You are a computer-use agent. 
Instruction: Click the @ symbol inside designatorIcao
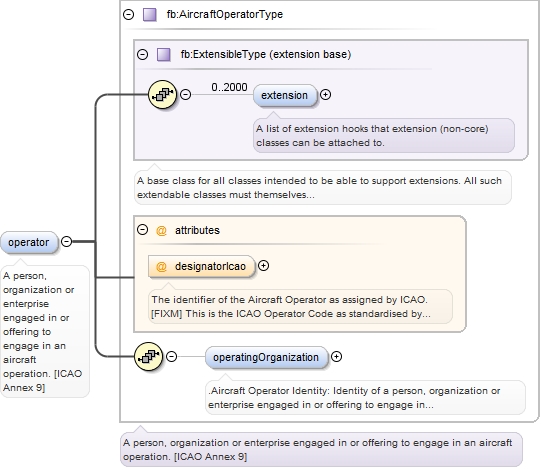[161, 266]
